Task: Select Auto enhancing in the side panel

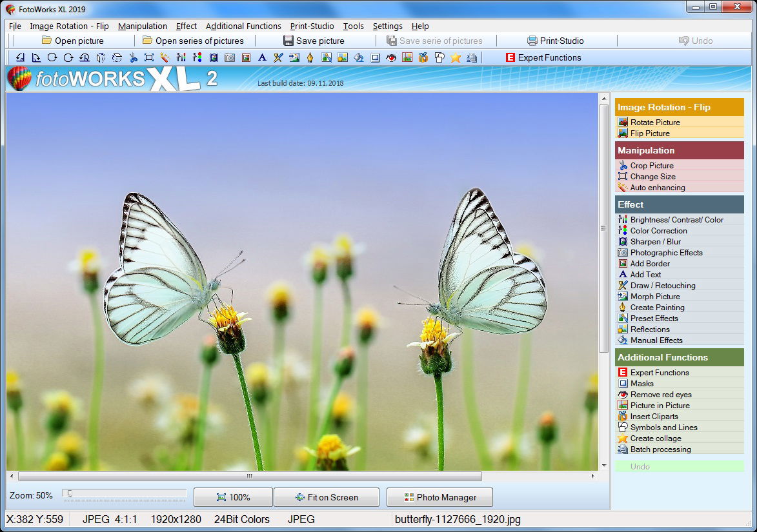Action: tap(680, 188)
